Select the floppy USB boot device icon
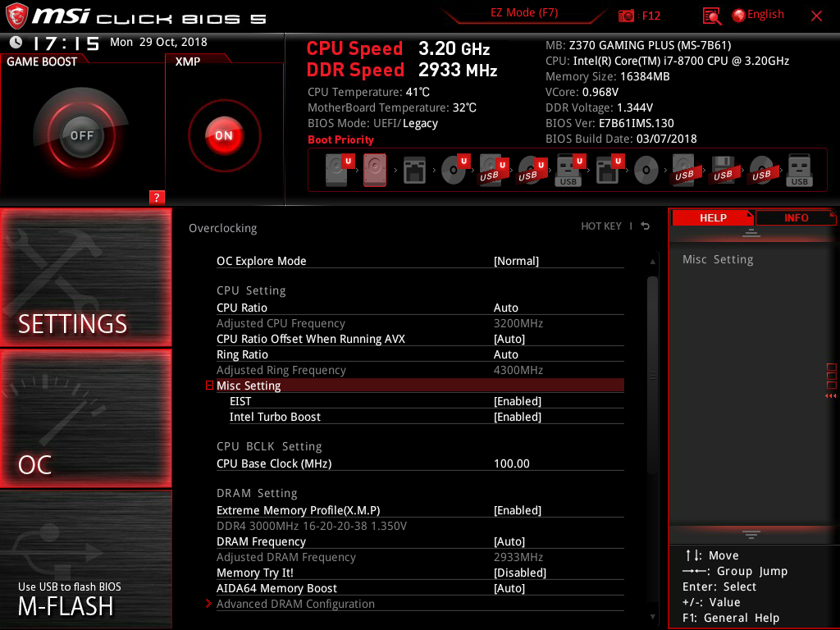Screen dimensions: 840x630 pos(722,171)
